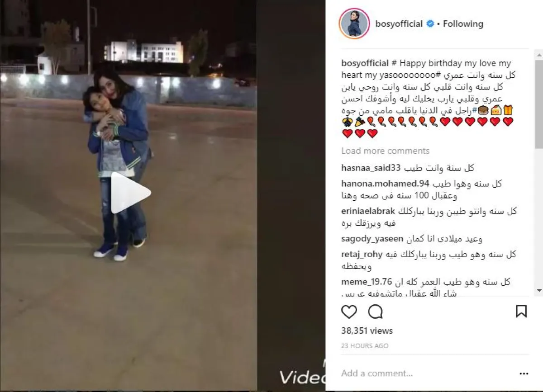Load more comments
Image resolution: width=543 pixels, height=392 pixels.
[x=386, y=151]
